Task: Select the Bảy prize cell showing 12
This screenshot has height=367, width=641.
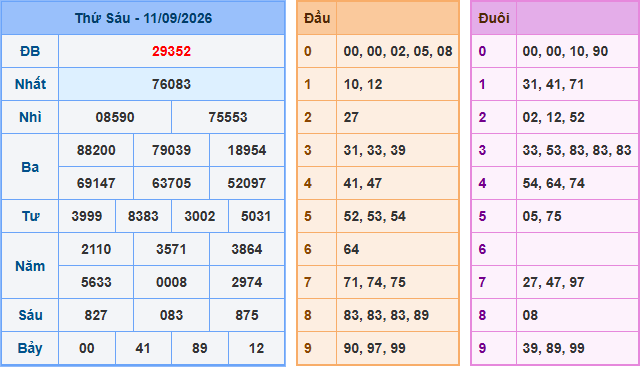Action: click(x=256, y=348)
